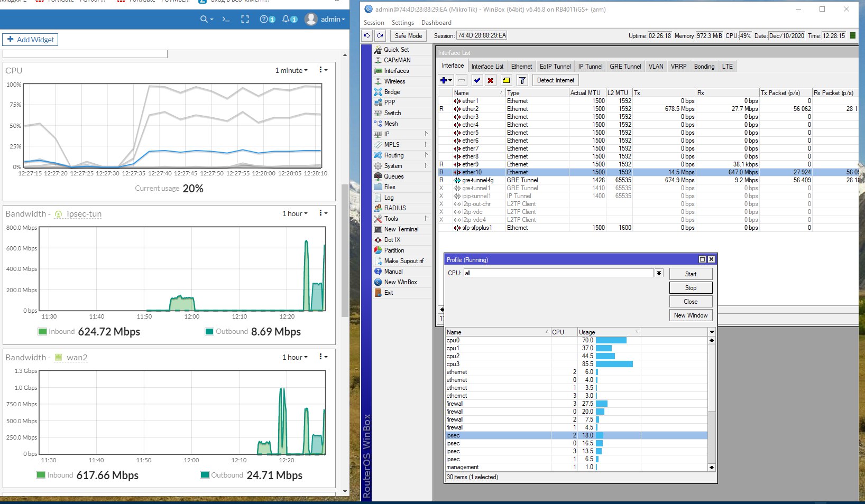Expand the Tools submenu
The height and width of the screenshot is (504, 865).
click(402, 219)
